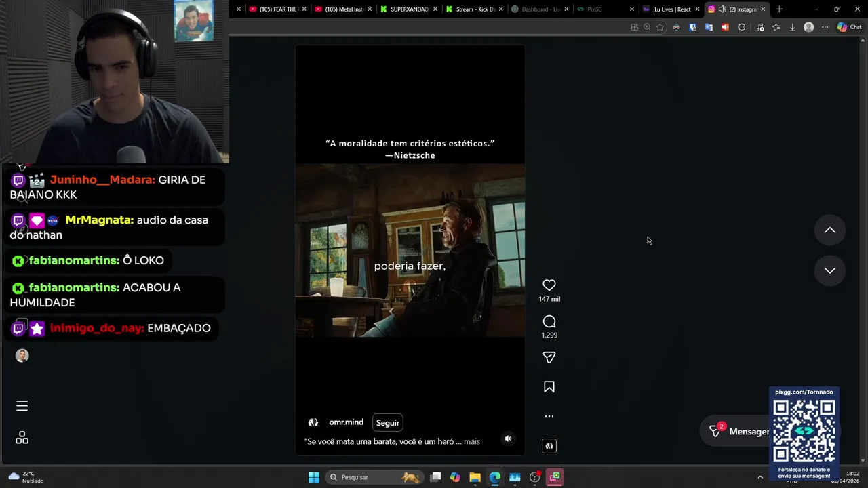Open Microsoft Edge from the taskbar

point(495,477)
